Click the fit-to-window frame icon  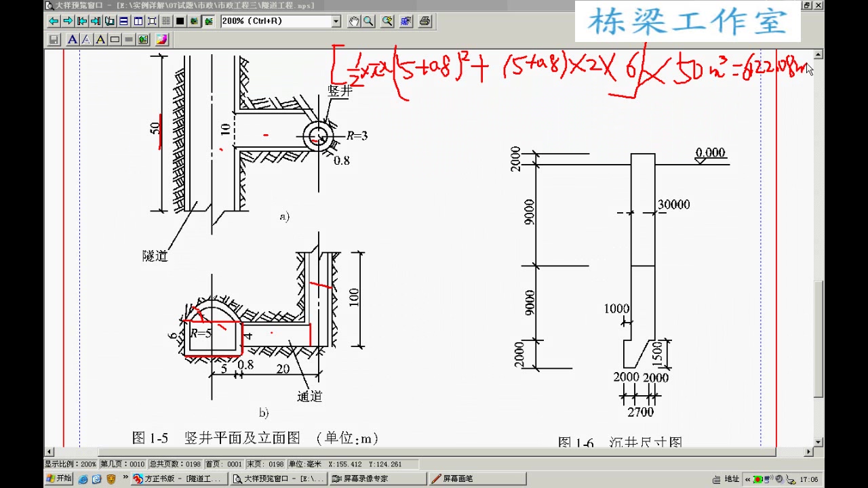152,21
